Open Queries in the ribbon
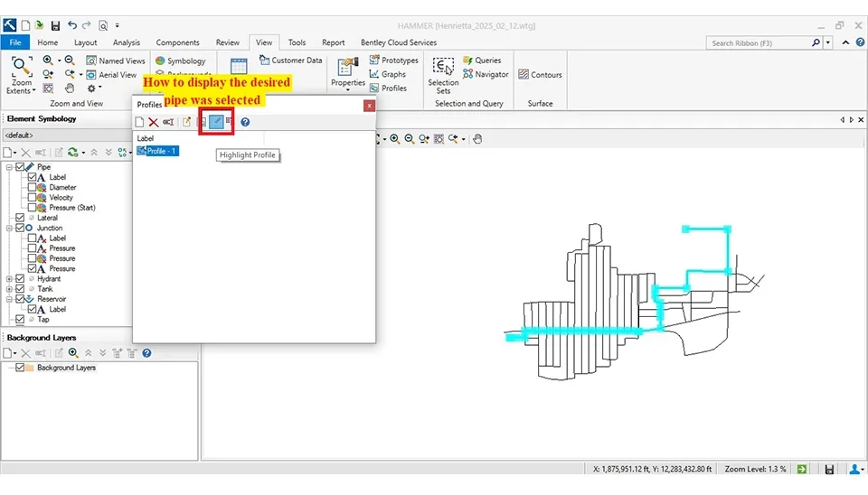The image size is (868, 495). coord(482,61)
